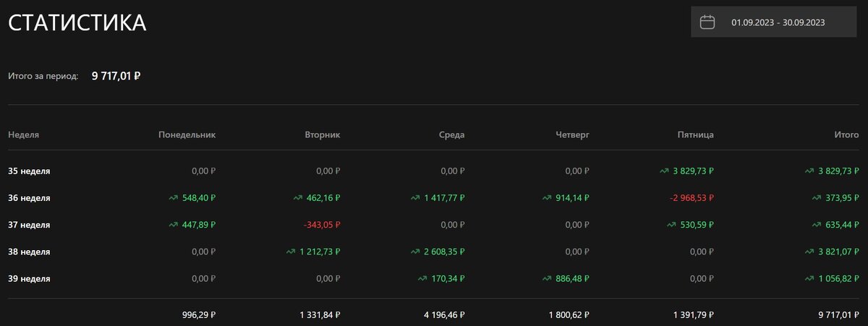
Task: Click the Неделя column header
Action: 23,134
